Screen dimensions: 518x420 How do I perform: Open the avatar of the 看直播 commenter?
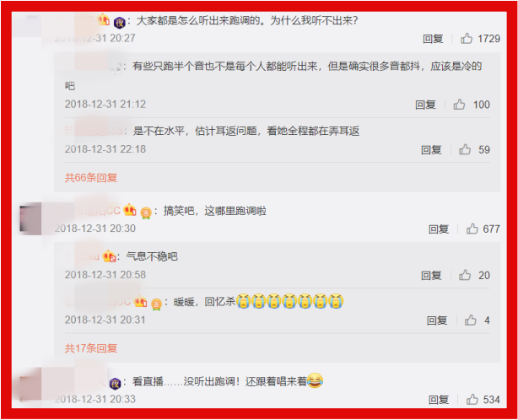pos(30,385)
